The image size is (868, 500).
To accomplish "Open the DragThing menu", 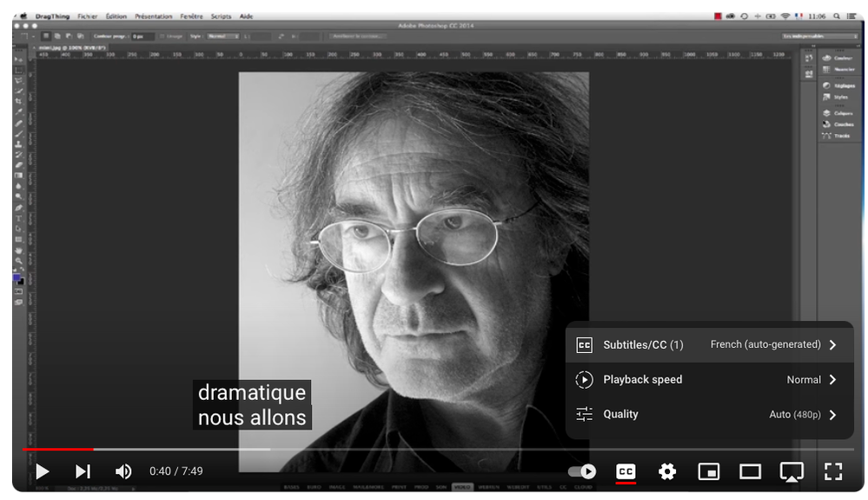I will (x=52, y=16).
